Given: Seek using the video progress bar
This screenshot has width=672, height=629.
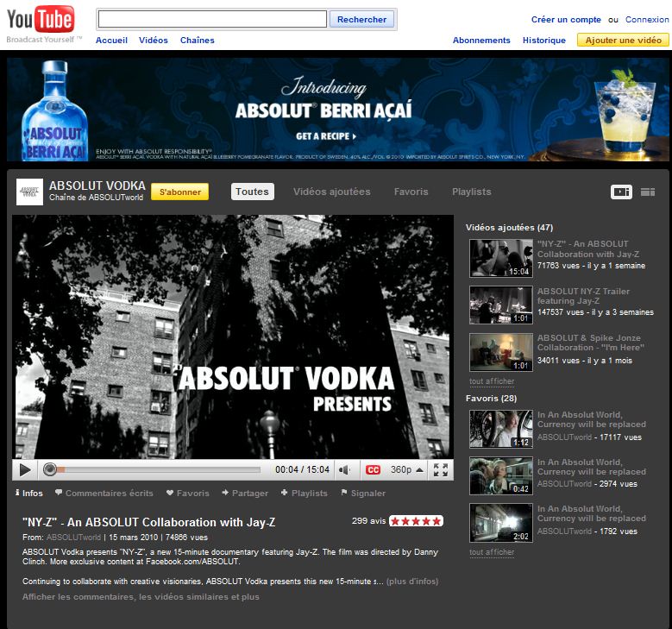Looking at the screenshot, I should [155, 470].
